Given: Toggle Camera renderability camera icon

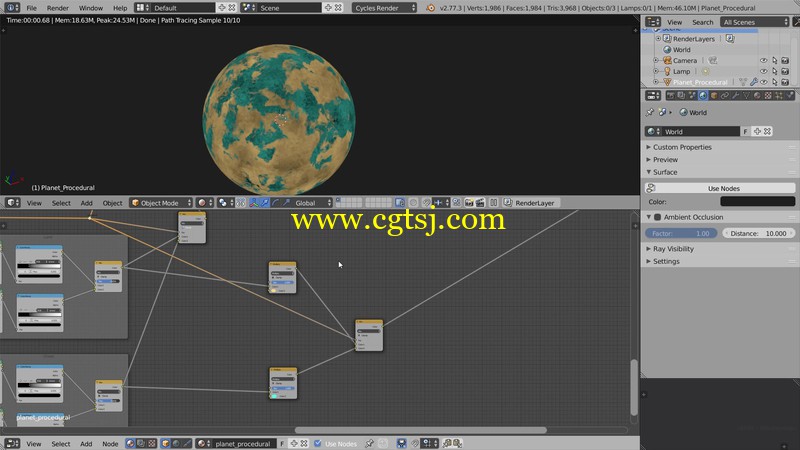Looking at the screenshot, I should tap(785, 60).
